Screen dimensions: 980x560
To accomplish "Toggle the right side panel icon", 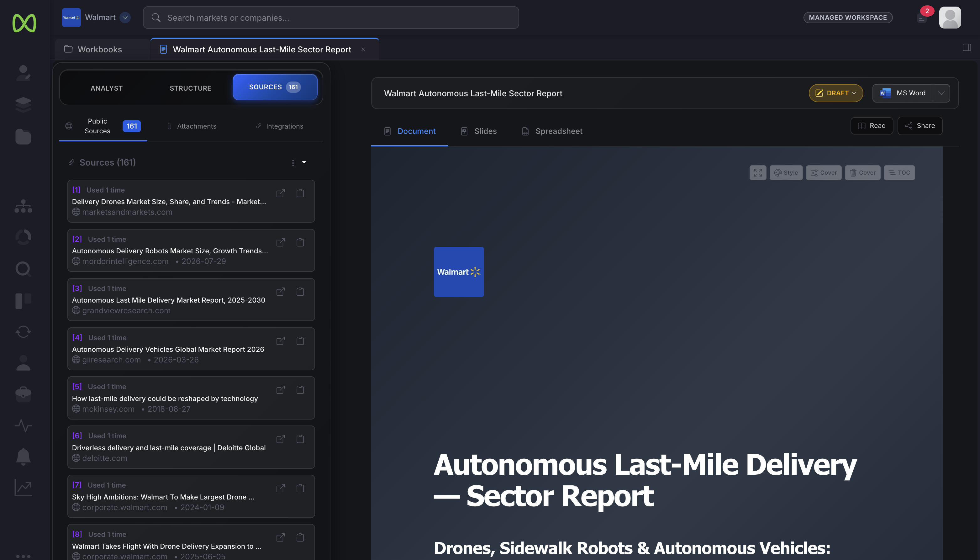I will 967,47.
